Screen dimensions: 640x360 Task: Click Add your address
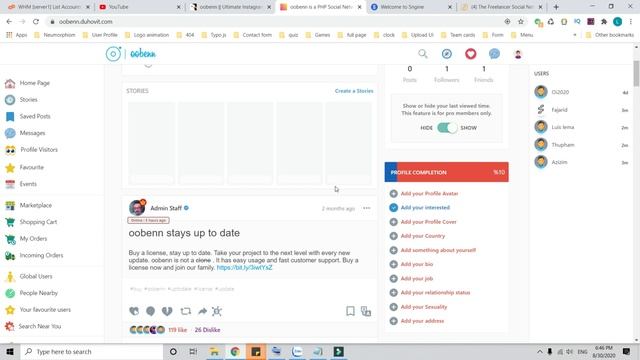tap(422, 321)
